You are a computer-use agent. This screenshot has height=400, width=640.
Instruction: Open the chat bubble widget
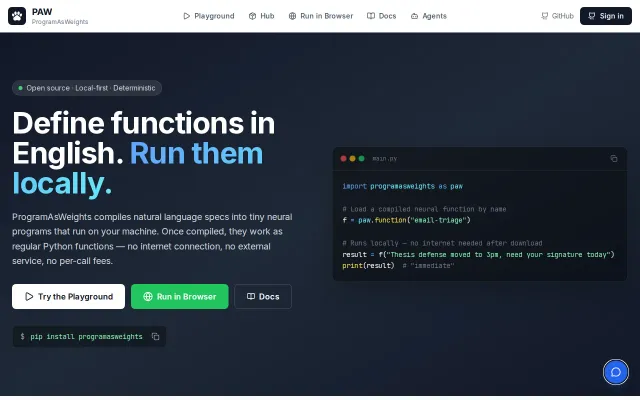click(x=616, y=372)
